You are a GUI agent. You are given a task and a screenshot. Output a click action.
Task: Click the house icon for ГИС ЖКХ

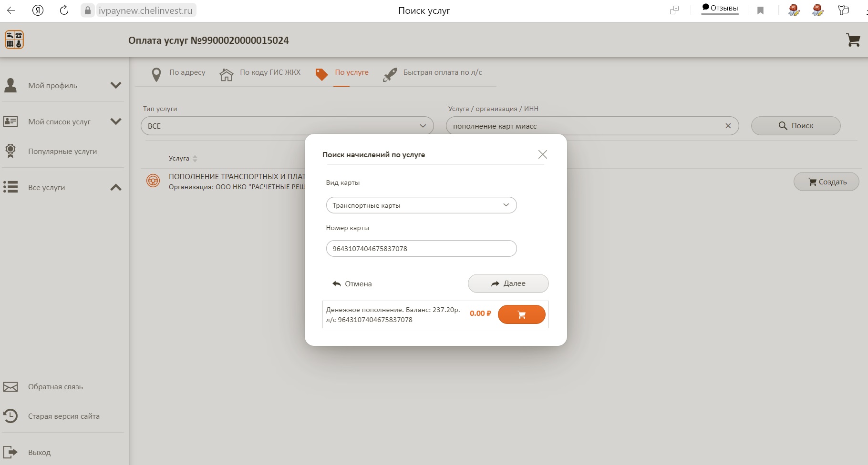227,74
